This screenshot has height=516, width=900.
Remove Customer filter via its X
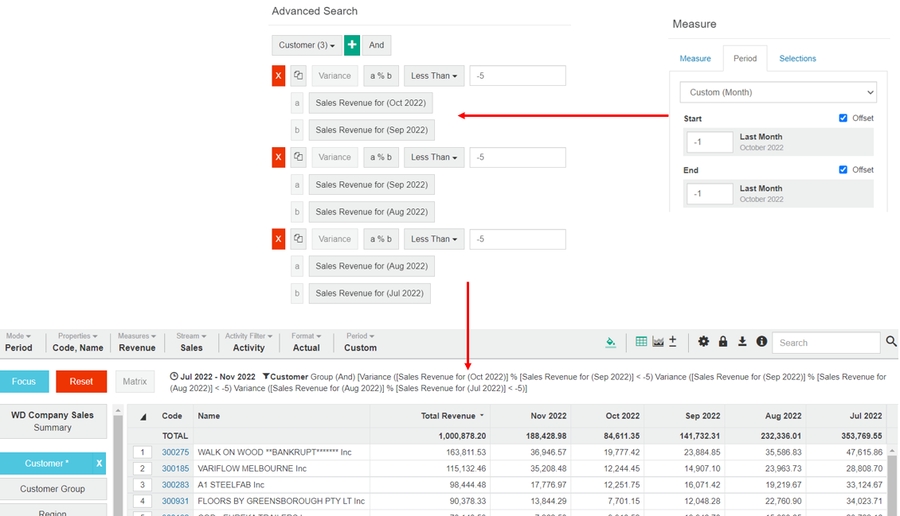pyautogui.click(x=99, y=464)
